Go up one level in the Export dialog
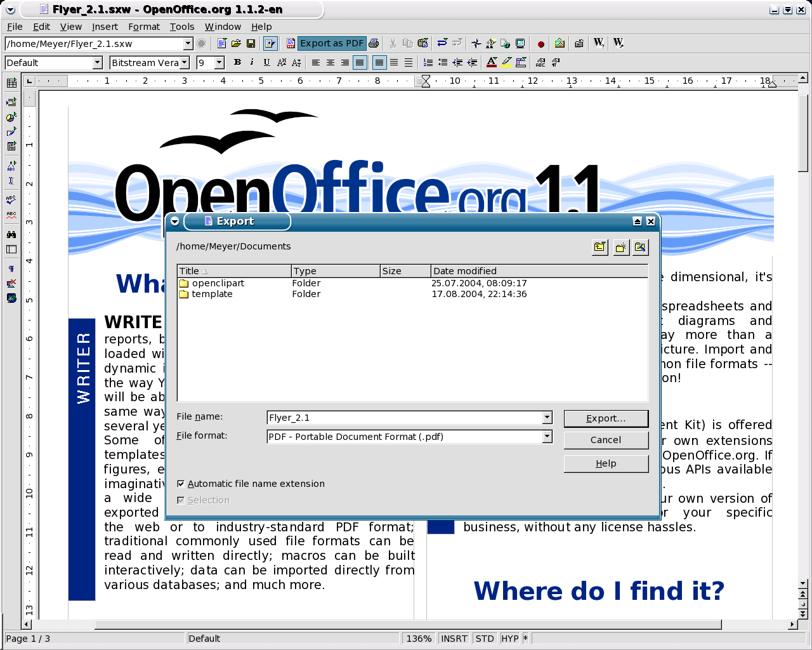 tap(599, 247)
